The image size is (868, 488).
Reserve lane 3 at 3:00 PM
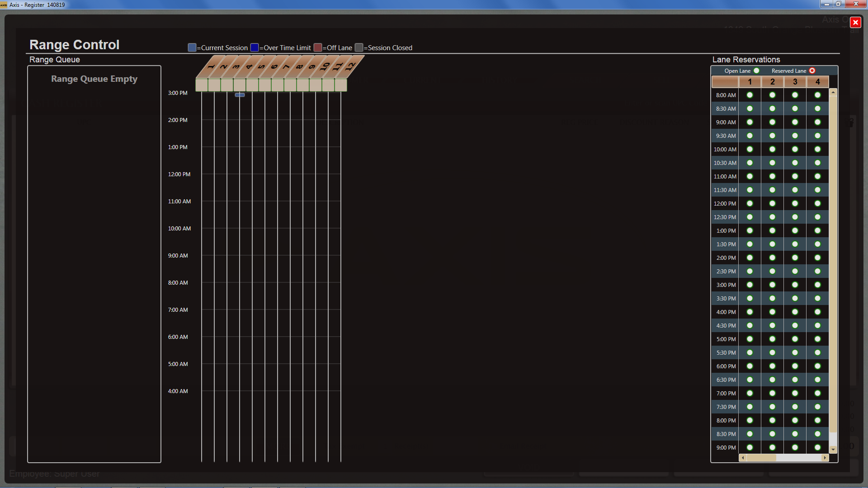pyautogui.click(x=795, y=285)
